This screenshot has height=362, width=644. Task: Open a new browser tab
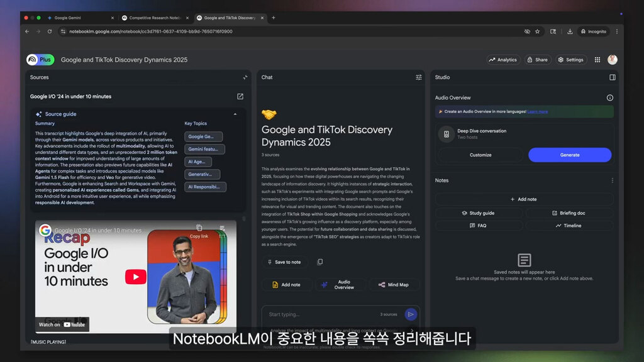coord(274,18)
